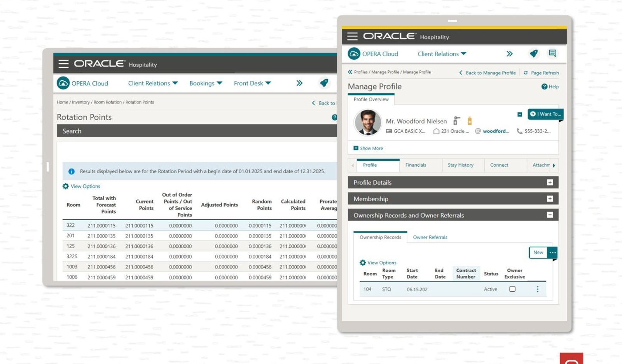This screenshot has width=622, height=364.
Task: Select room 322 row in rotation table
Action: (200, 225)
